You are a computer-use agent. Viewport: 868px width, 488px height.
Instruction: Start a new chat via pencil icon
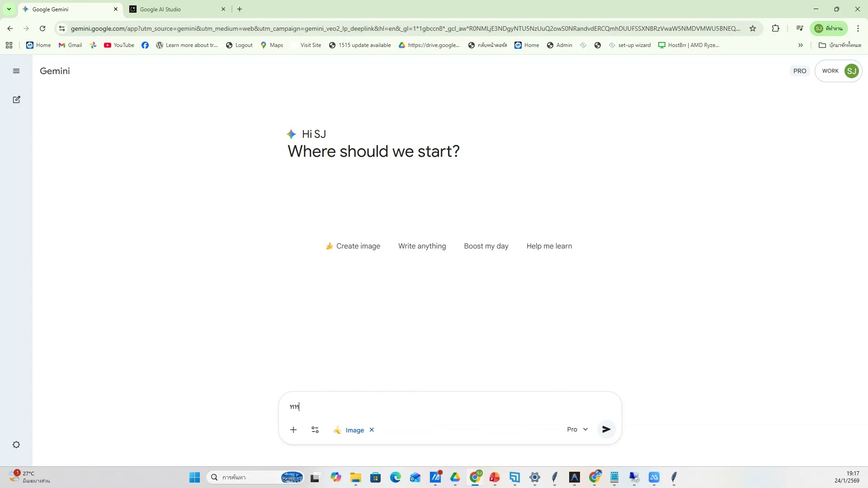click(x=16, y=99)
